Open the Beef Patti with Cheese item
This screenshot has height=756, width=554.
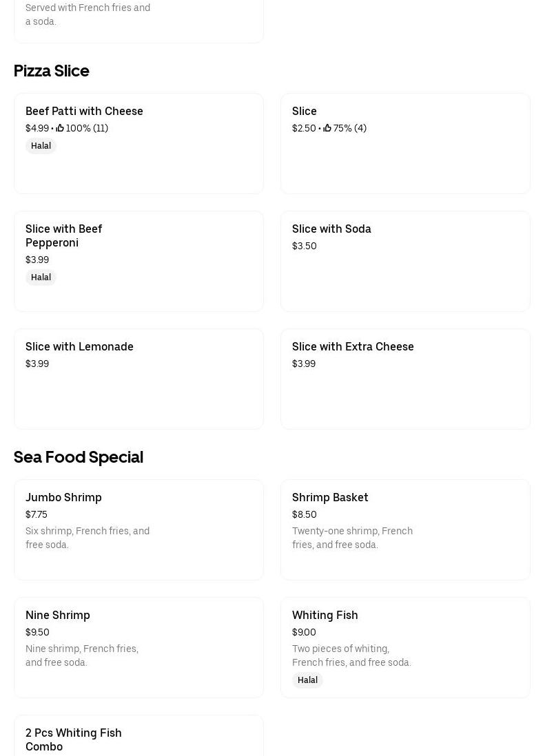point(138,143)
